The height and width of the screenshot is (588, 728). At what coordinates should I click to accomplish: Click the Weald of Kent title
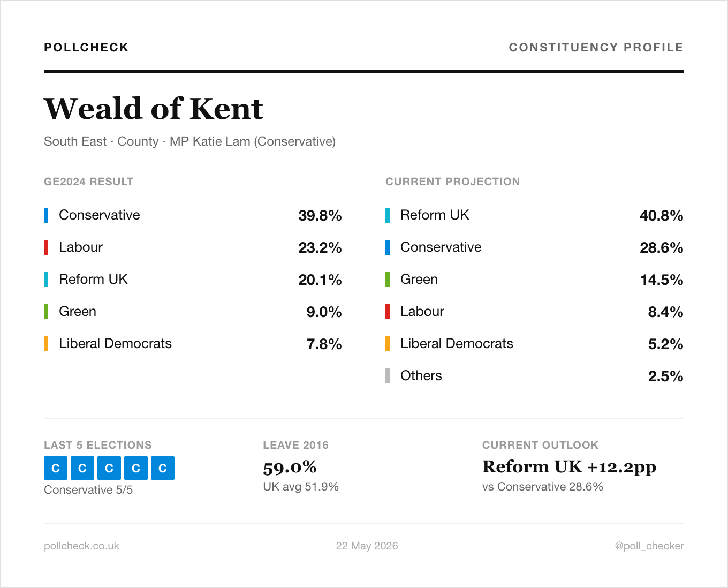pos(153,109)
